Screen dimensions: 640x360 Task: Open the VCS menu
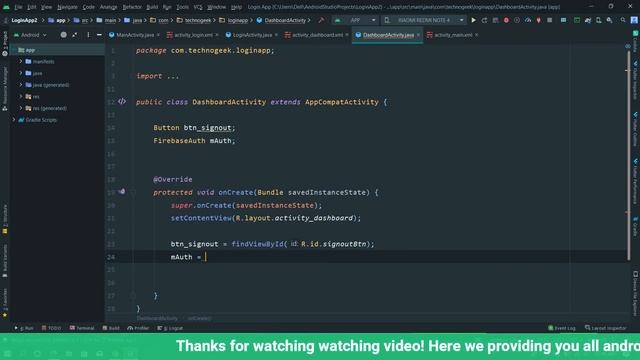click(198, 7)
